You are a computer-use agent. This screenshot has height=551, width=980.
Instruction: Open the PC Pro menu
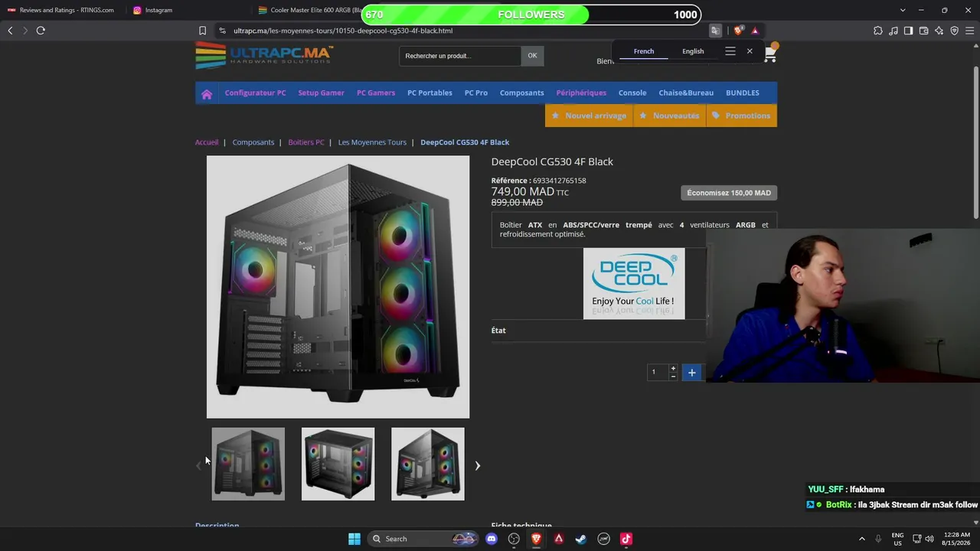[476, 93]
